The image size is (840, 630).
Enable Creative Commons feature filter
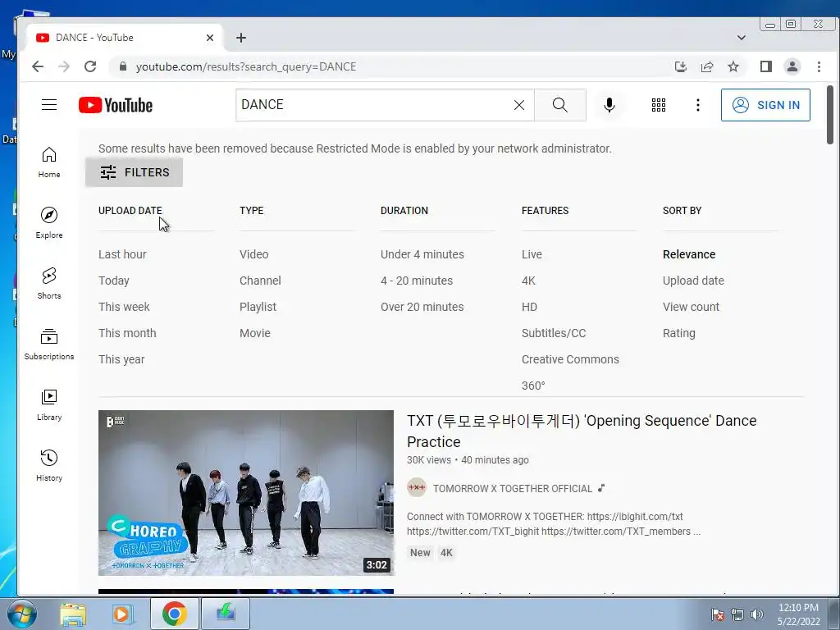point(570,359)
